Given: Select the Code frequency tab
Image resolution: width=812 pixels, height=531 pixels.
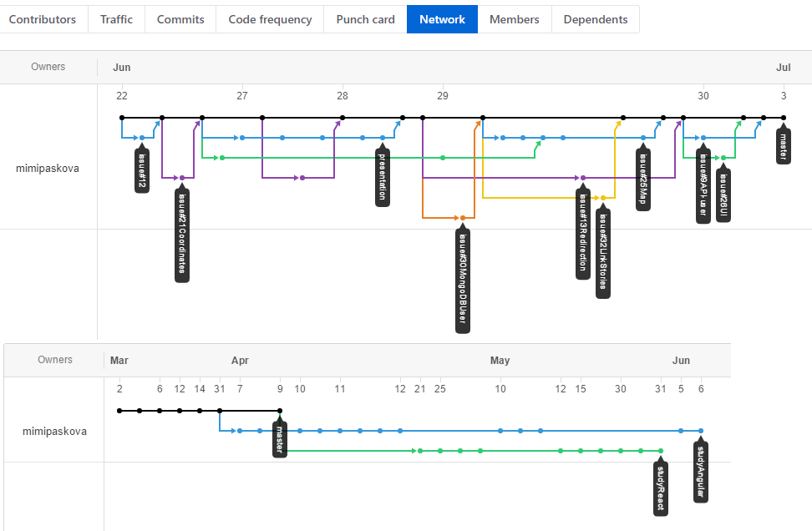Looking at the screenshot, I should tap(270, 19).
